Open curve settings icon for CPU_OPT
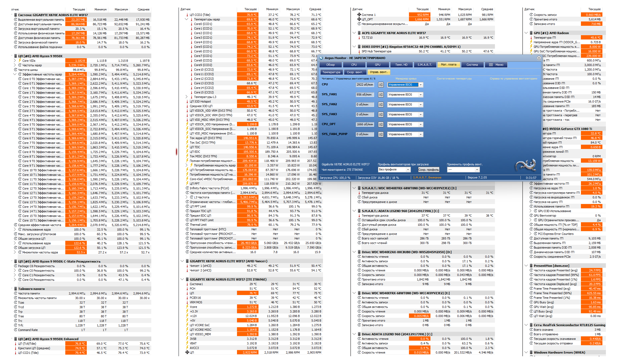This screenshot has width=618, height=364. (381, 125)
